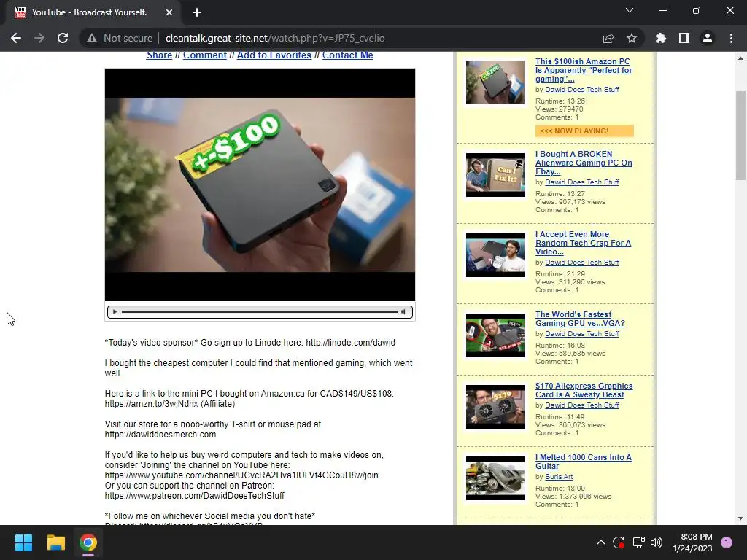The width and height of the screenshot is (747, 560).
Task: Click page scrollbar up arrow
Action: (740, 58)
